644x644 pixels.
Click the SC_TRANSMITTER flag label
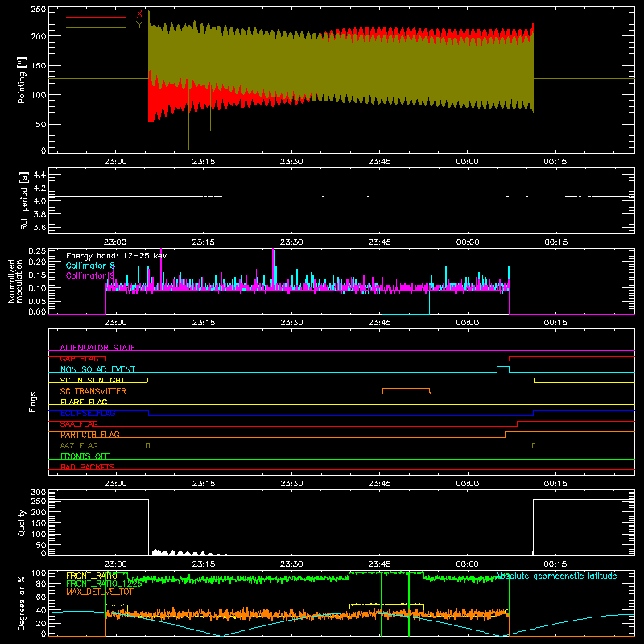click(x=93, y=391)
